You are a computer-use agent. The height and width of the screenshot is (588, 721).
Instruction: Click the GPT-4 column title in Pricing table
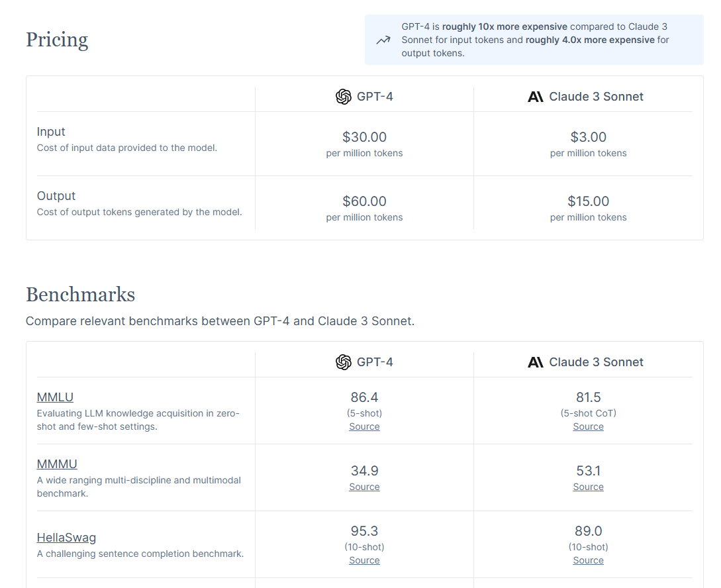pos(375,97)
